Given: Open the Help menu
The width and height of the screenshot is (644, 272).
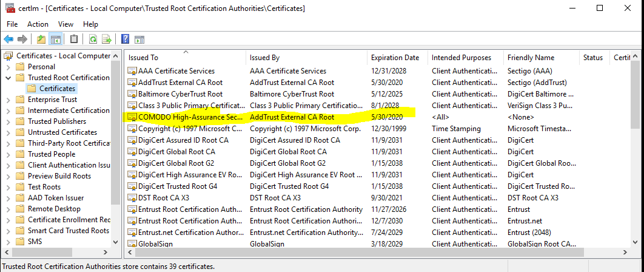Looking at the screenshot, I should tap(91, 24).
